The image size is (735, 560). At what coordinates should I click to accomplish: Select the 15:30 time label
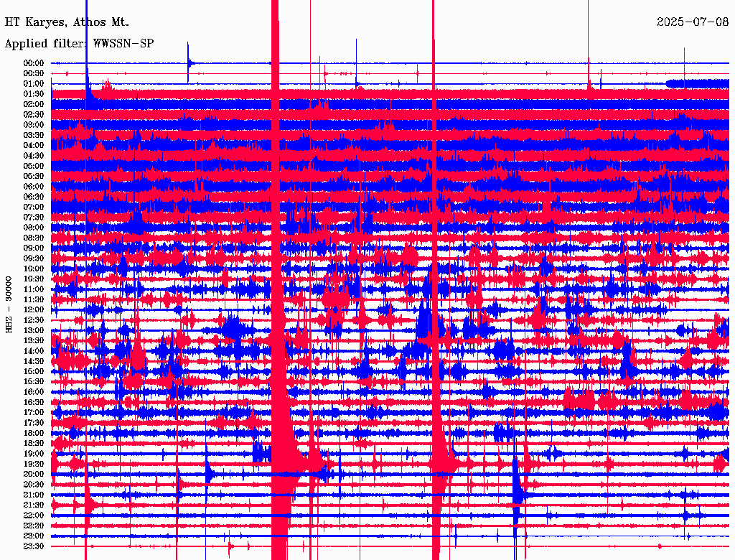[x=34, y=382]
